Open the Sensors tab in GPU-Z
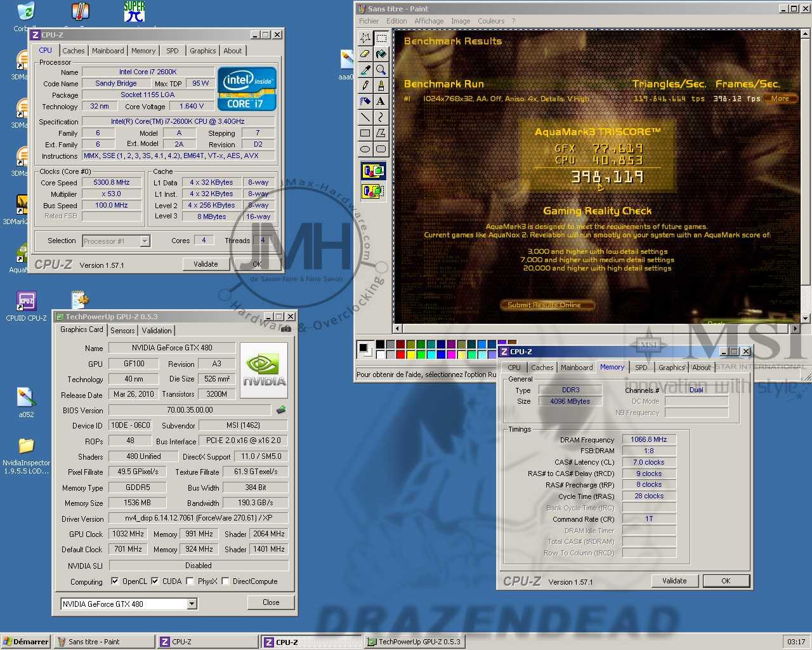 tap(122, 331)
